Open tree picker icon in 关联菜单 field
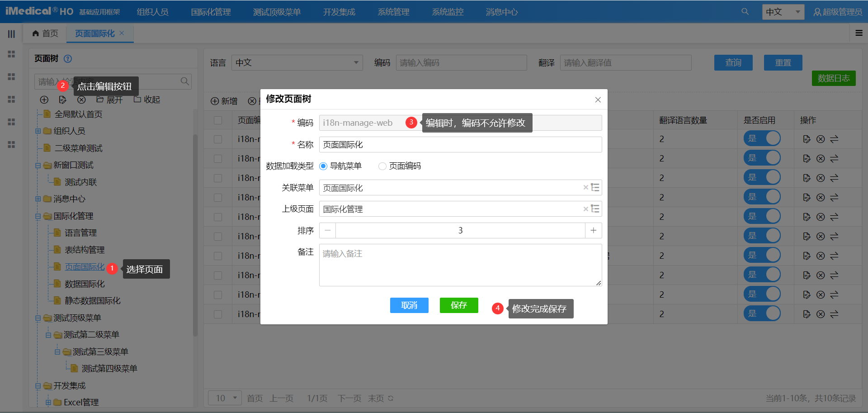This screenshot has width=868, height=413. [x=595, y=187]
